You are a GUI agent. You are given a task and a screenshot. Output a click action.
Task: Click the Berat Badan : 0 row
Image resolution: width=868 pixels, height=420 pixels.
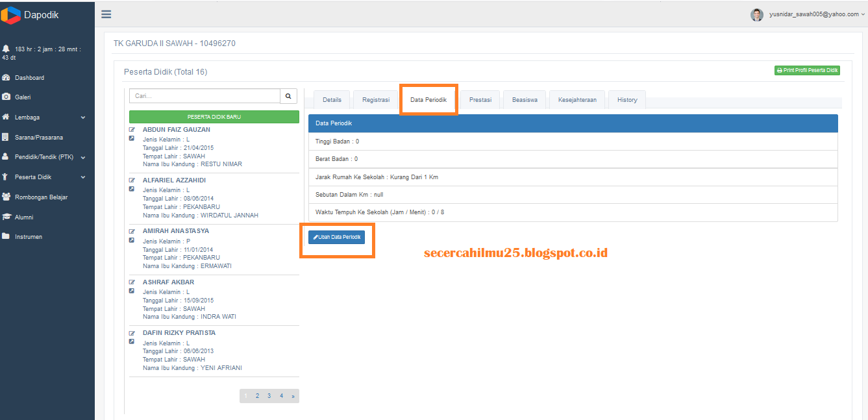[x=573, y=159]
